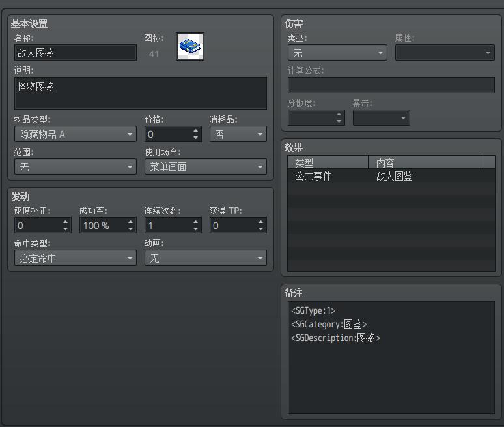
Task: Click the 内容 column header in 效果
Action: (x=427, y=162)
